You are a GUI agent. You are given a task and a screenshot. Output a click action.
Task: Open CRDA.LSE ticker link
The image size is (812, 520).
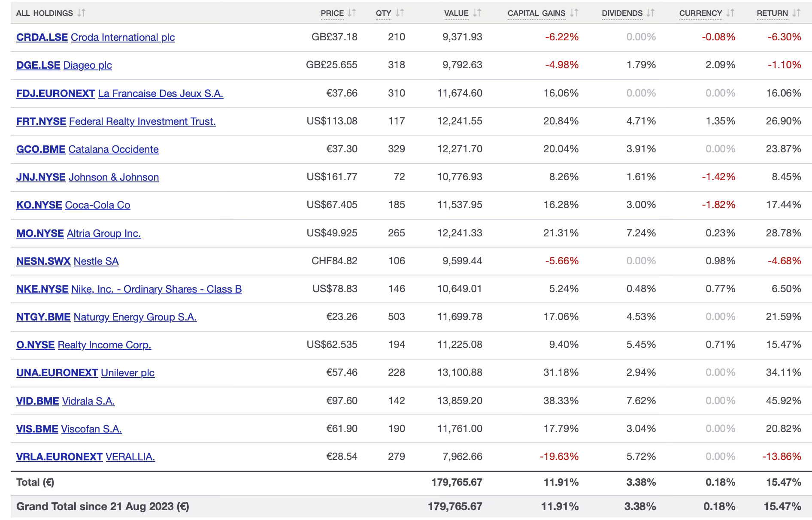click(42, 37)
